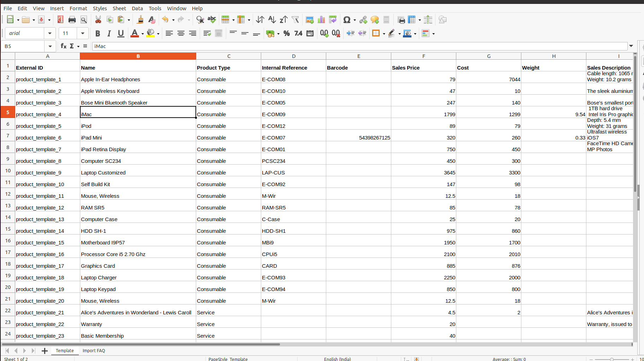Viewport: 644px width, 361px height.
Task: Click the Print icon
Action: [72, 20]
